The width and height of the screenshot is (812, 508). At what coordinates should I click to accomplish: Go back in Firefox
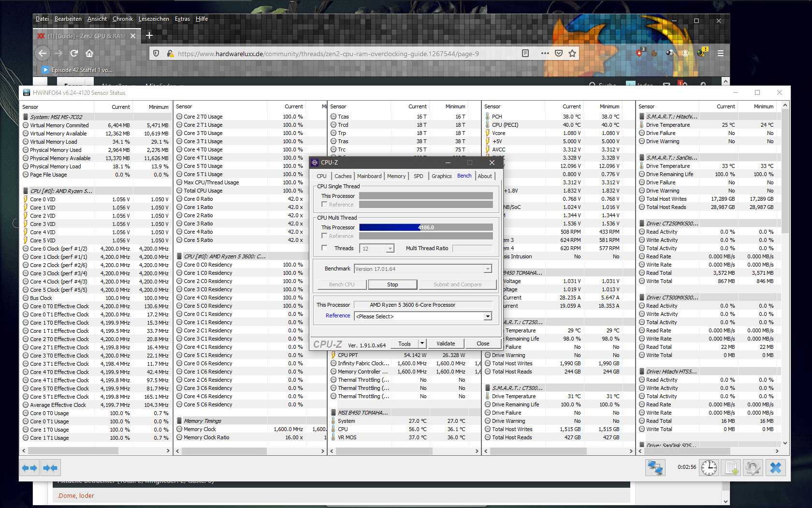point(43,53)
